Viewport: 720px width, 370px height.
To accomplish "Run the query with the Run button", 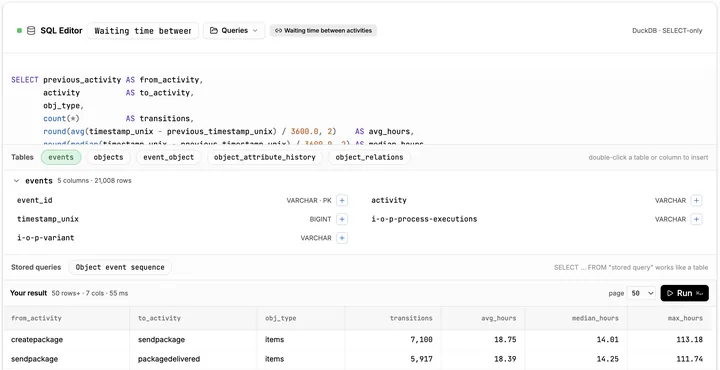I will pos(685,293).
